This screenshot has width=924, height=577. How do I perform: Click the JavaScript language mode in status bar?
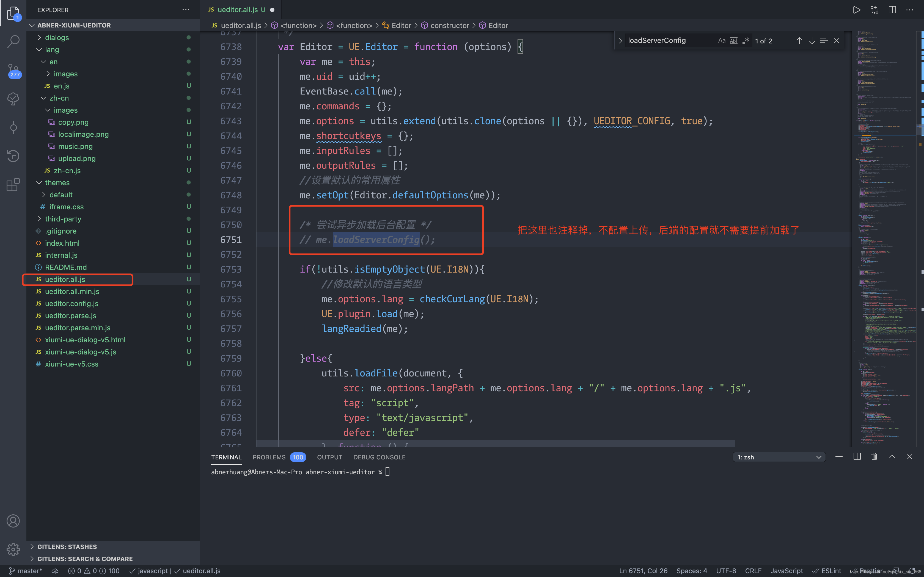786,570
